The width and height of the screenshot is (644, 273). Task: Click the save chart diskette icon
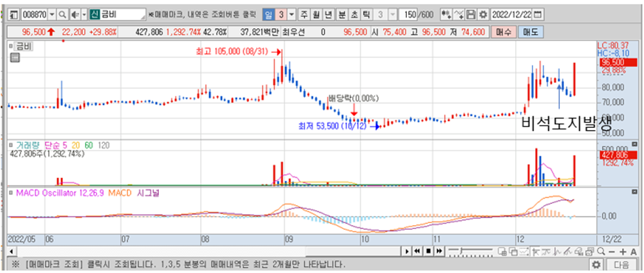(x=471, y=15)
